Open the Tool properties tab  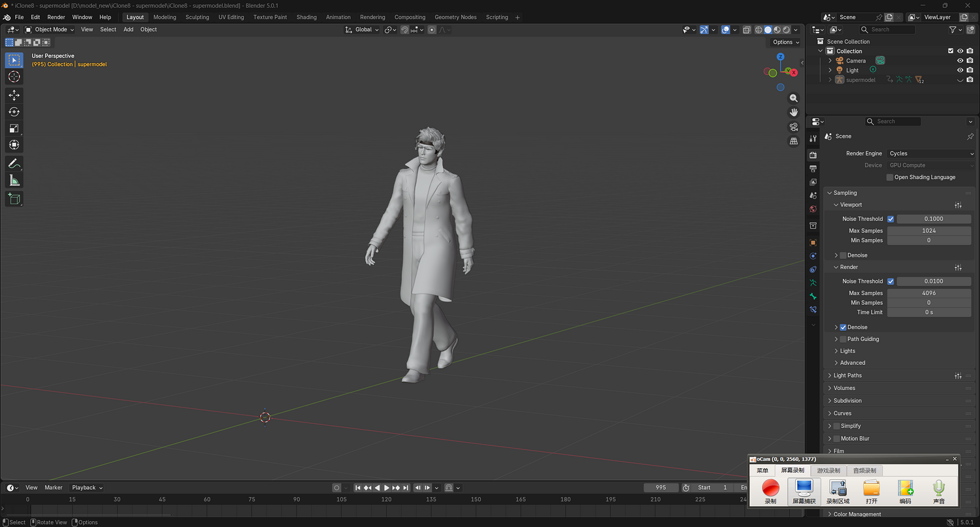pos(813,138)
